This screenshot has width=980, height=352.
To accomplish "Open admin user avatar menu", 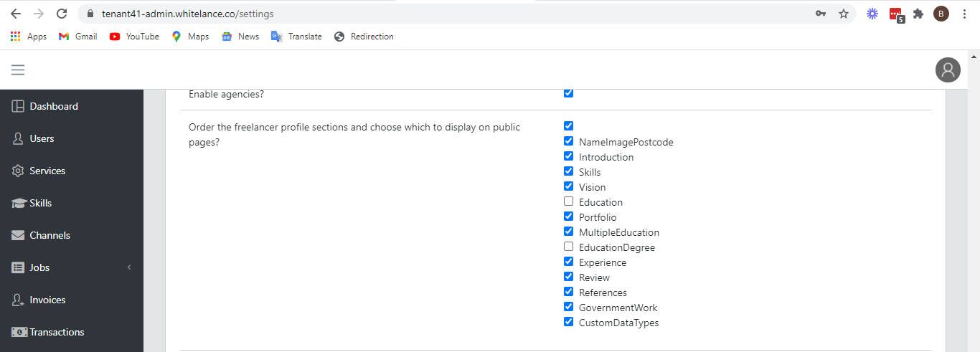I will (x=948, y=70).
